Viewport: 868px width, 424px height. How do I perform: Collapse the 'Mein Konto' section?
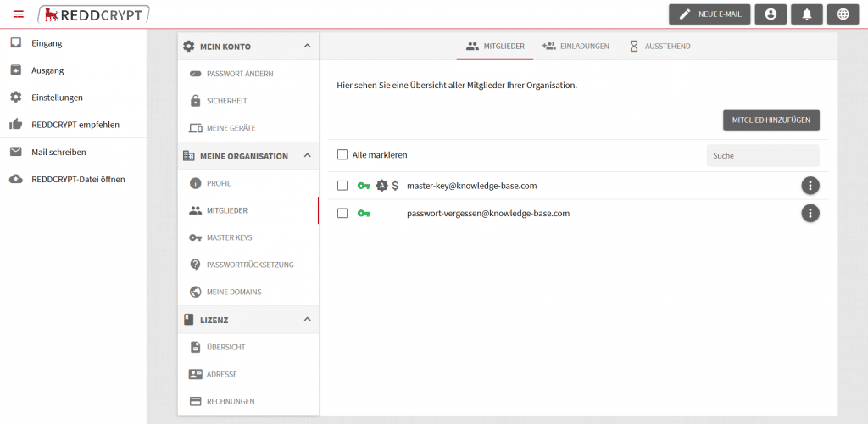pyautogui.click(x=307, y=46)
